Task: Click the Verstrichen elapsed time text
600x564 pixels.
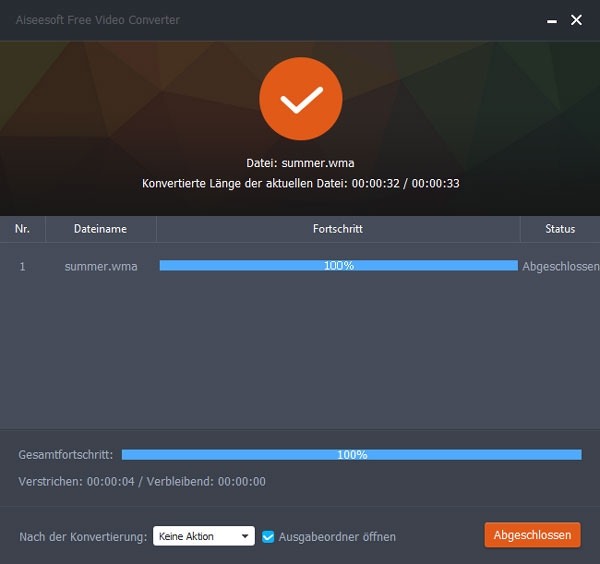Action: [x=142, y=482]
